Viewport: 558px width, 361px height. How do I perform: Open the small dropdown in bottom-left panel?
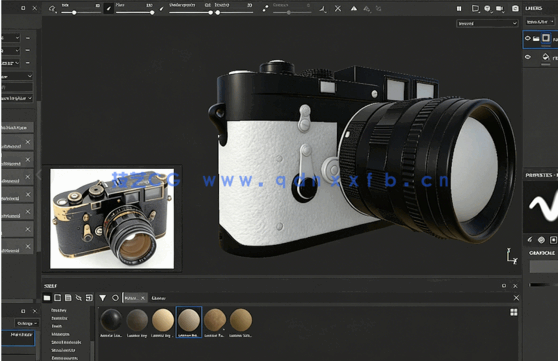point(27,323)
